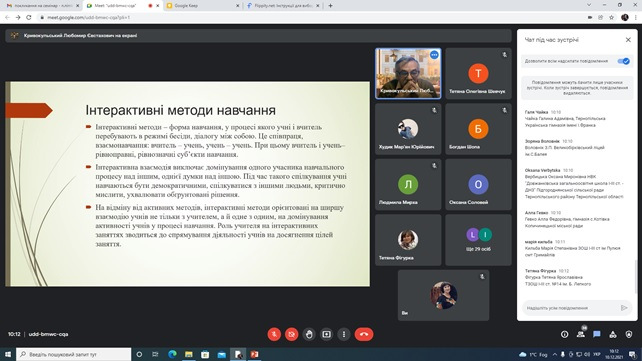Open the three-dot more options menu
Image resolution: width=642 pixels, height=361 pixels.
coord(344,334)
